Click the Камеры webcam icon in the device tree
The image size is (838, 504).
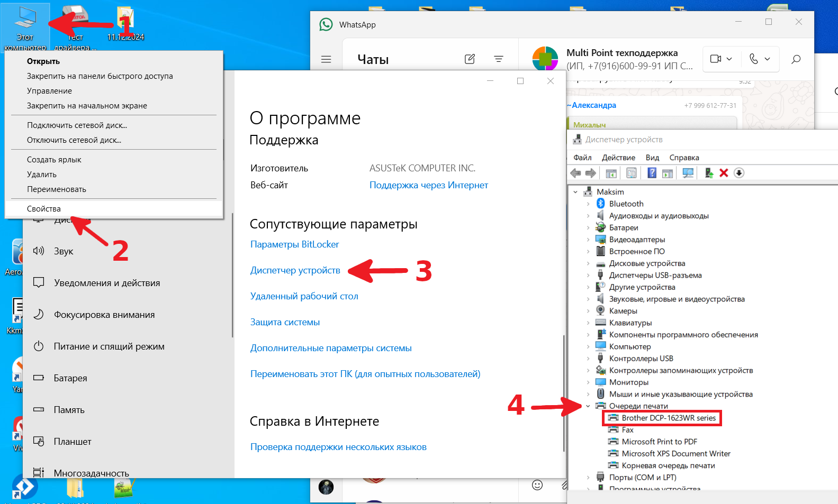click(x=601, y=310)
